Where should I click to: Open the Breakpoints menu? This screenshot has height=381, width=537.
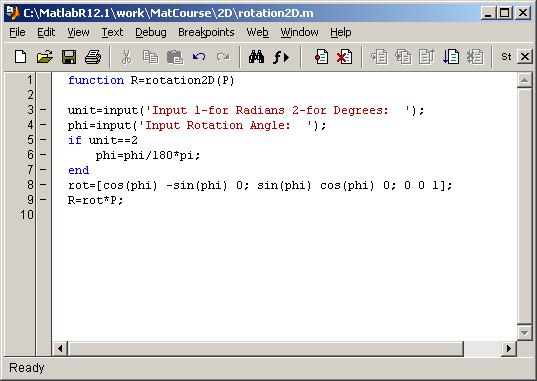[206, 32]
